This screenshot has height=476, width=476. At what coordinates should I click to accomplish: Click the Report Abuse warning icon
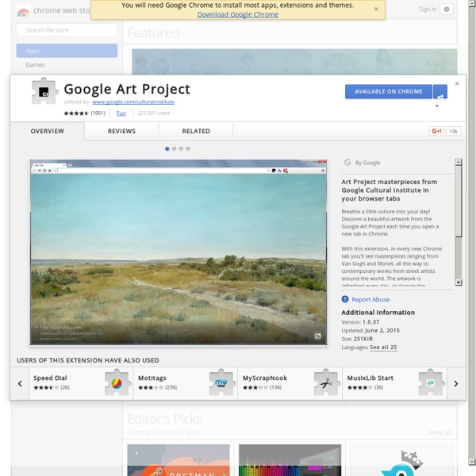(345, 299)
